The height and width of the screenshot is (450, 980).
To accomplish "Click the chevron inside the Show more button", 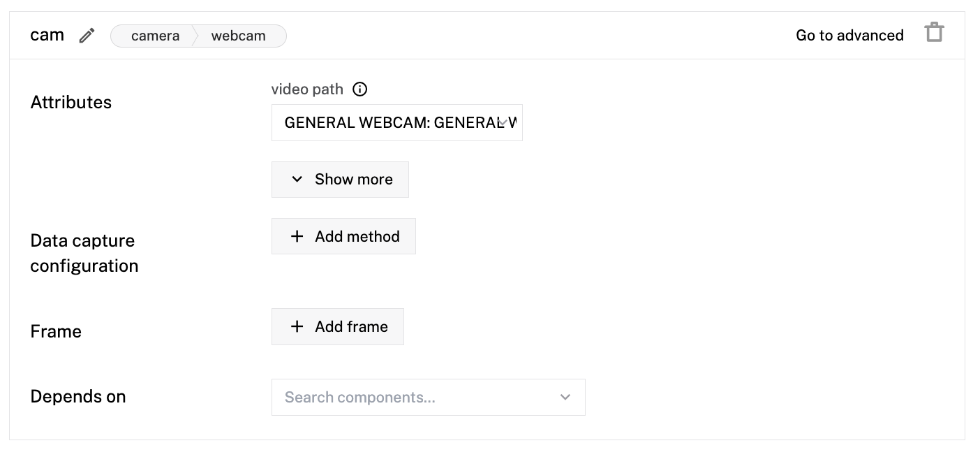I will pyautogui.click(x=296, y=179).
